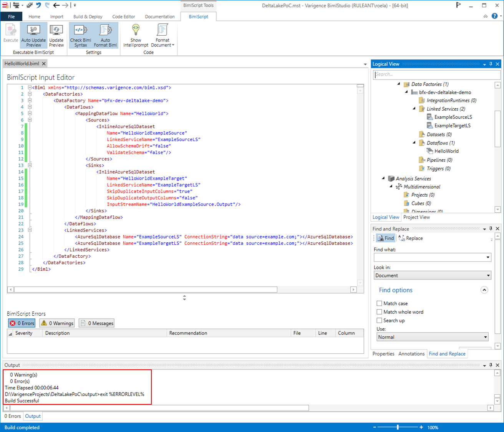Screen dimensions: 504x432
Task: Collapse the Biml root element on line 1
Action: [30, 88]
